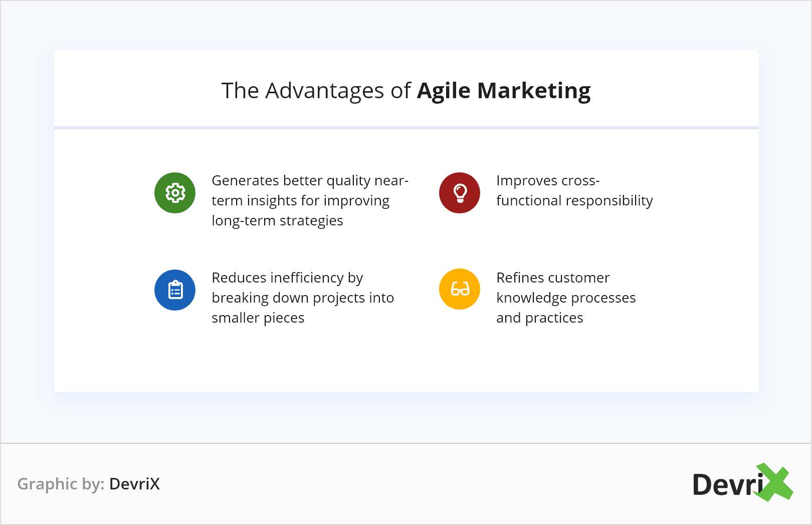Click the blue clipboard checklist icon
This screenshot has width=812, height=525.
tap(175, 290)
